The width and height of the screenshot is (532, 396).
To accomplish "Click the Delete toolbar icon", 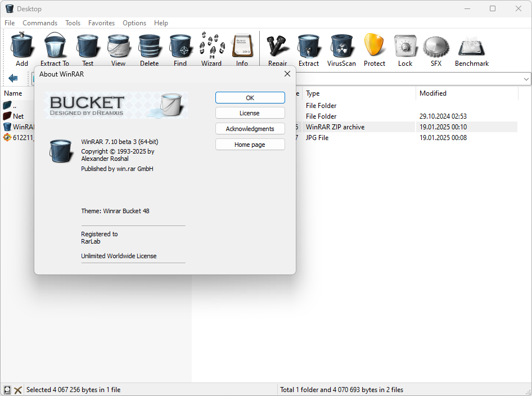I will (x=149, y=46).
